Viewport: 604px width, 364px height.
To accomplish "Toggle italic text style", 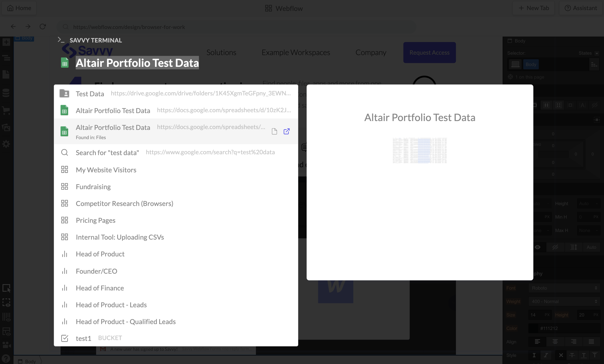I will coord(546,355).
